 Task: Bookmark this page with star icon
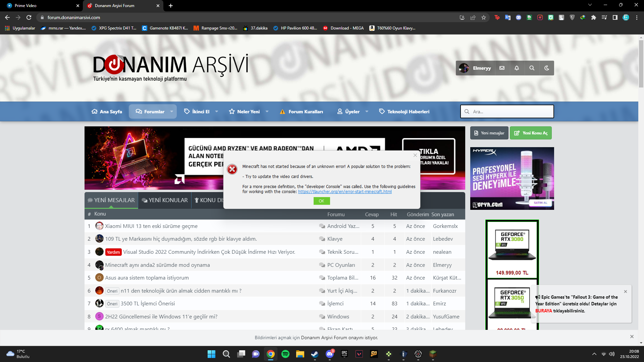(483, 17)
